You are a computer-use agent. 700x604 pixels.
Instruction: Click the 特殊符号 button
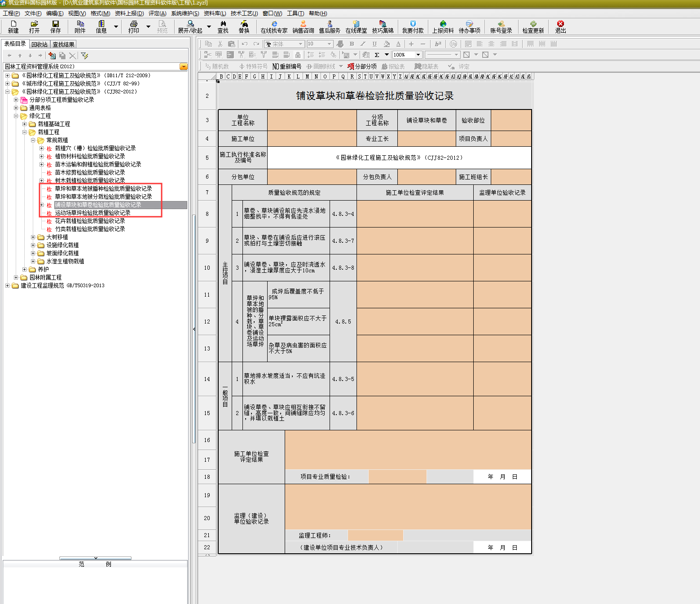tap(253, 66)
